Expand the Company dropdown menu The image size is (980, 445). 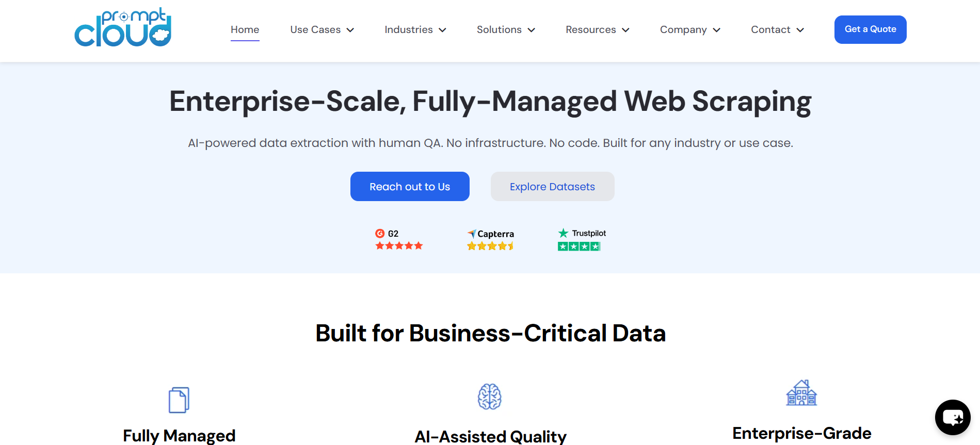point(690,30)
